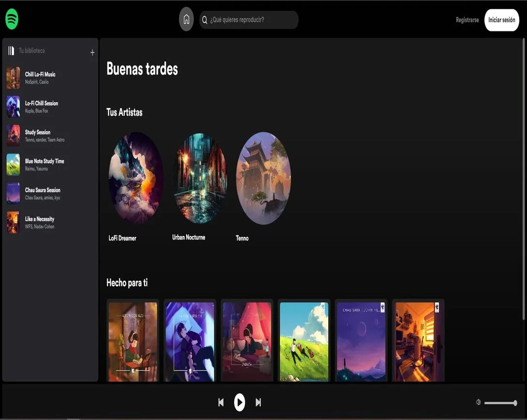Select the 'Tu biblioteca' label
This screenshot has height=420, width=527.
pos(32,51)
